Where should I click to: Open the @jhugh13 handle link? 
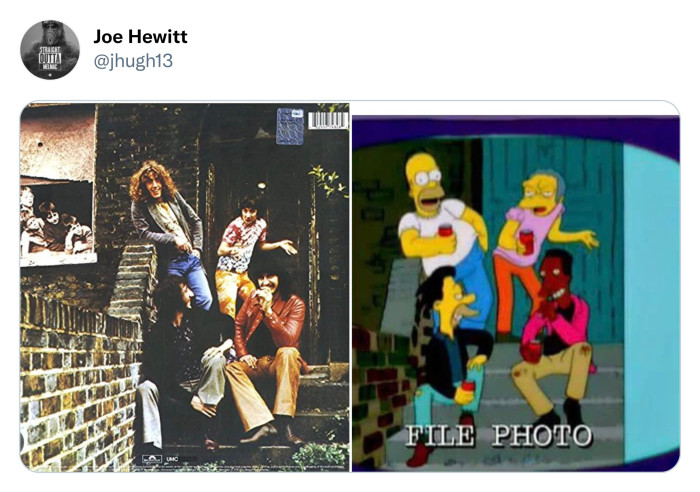(x=133, y=61)
